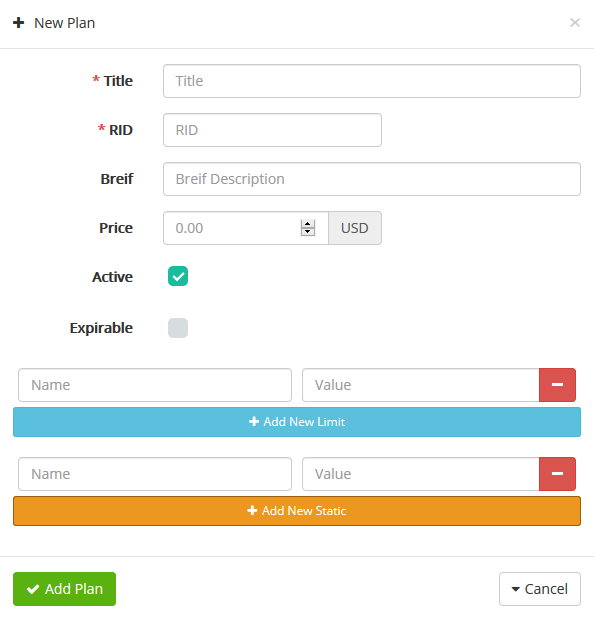Viewport: 594px width, 618px height.
Task: Submit with the Add Plan button
Action: coord(64,589)
